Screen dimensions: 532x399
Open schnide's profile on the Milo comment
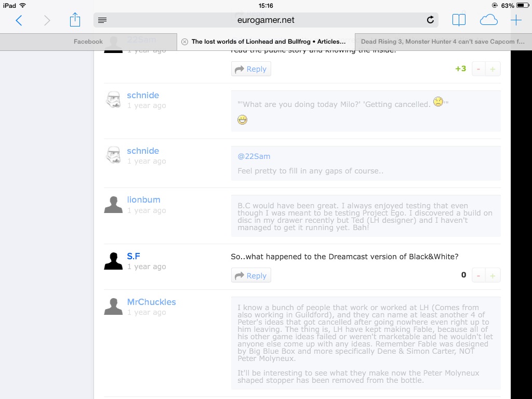coord(143,96)
